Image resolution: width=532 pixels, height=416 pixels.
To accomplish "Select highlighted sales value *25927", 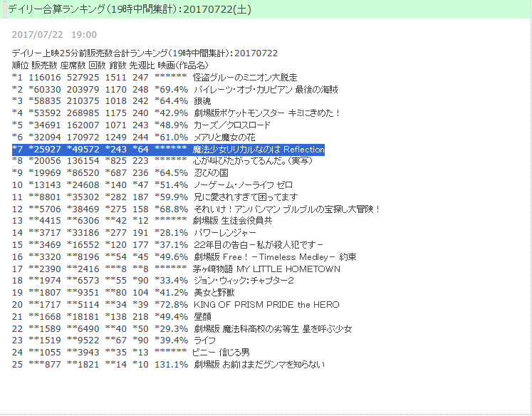I will pyautogui.click(x=45, y=150).
